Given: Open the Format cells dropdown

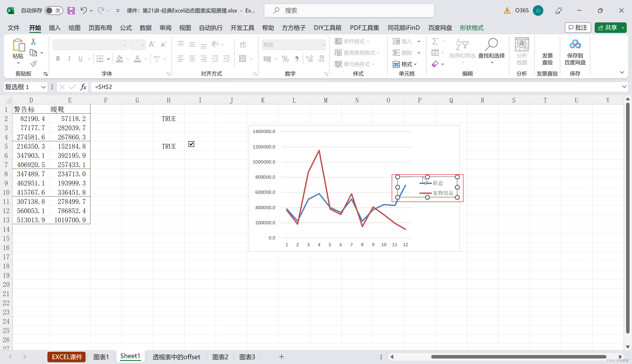Looking at the screenshot, I should pos(405,64).
